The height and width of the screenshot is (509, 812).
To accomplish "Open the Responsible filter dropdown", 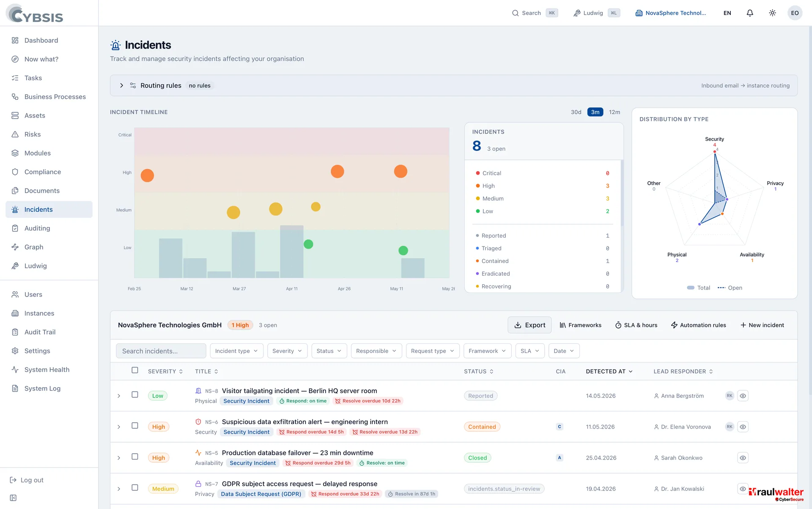I will pos(376,351).
